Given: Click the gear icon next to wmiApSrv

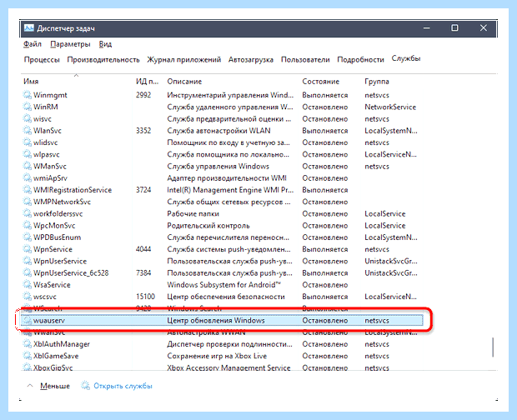Looking at the screenshot, I should (27, 178).
